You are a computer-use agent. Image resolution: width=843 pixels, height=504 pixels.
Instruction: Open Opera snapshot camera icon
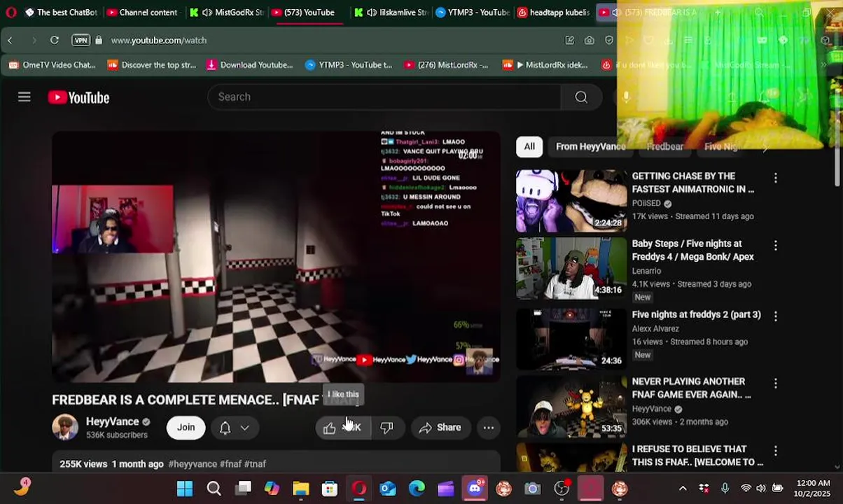590,41
